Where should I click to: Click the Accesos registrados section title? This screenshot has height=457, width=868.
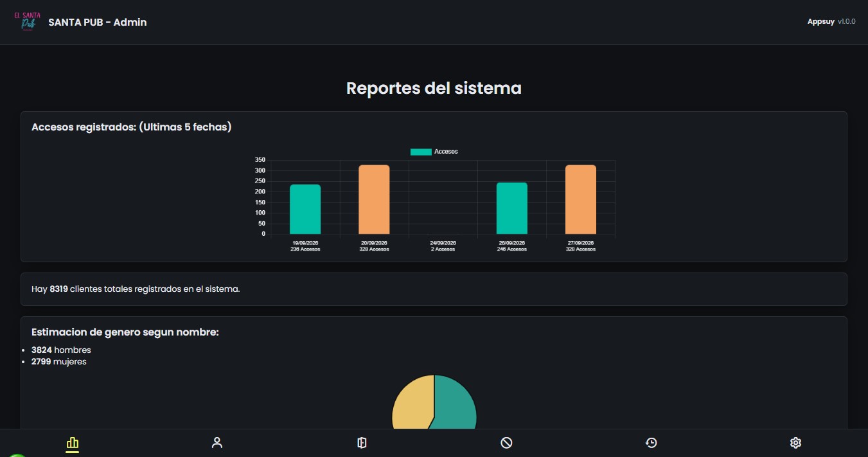(132, 127)
